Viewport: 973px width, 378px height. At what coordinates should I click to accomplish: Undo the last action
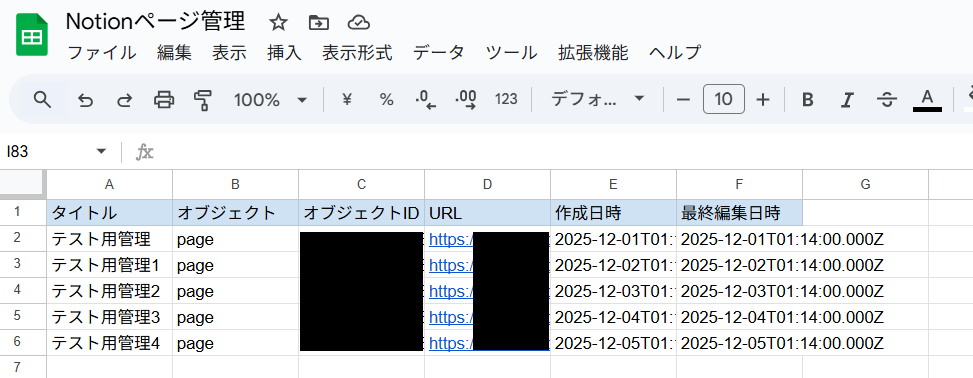85,99
